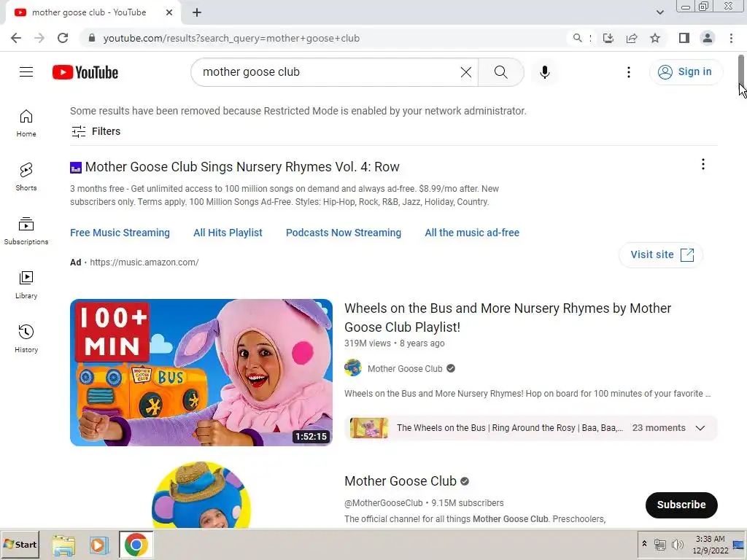Click the YouTube logo
The height and width of the screenshot is (560, 747).
(x=85, y=72)
